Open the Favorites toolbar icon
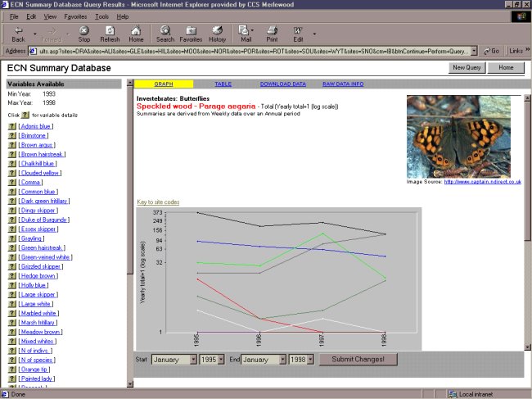The image size is (532, 399). [191, 34]
